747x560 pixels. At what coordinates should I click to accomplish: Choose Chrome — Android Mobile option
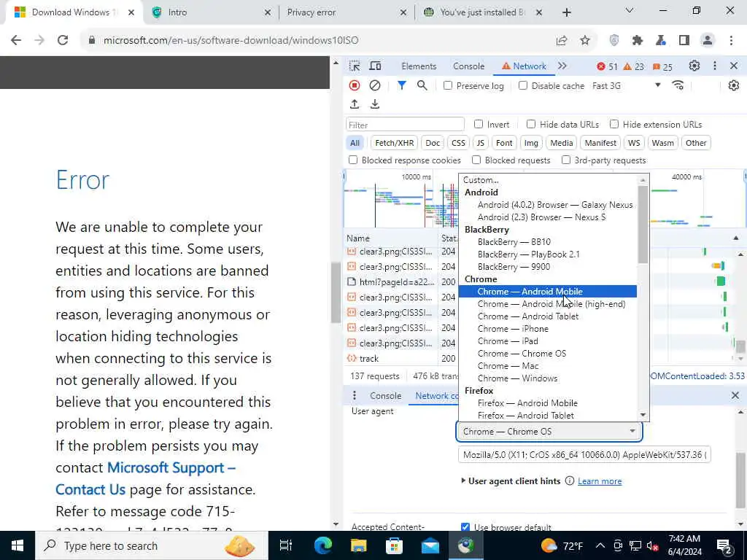(547, 292)
